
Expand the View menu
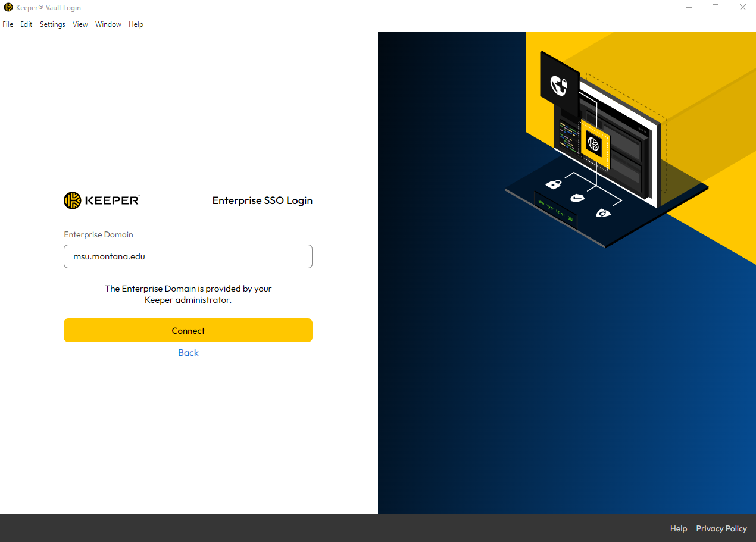[x=80, y=24]
